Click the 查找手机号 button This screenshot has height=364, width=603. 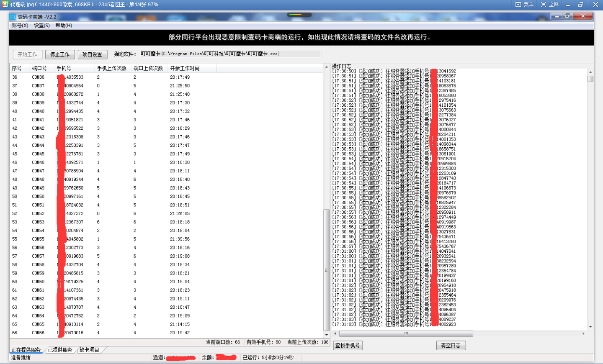click(348, 346)
